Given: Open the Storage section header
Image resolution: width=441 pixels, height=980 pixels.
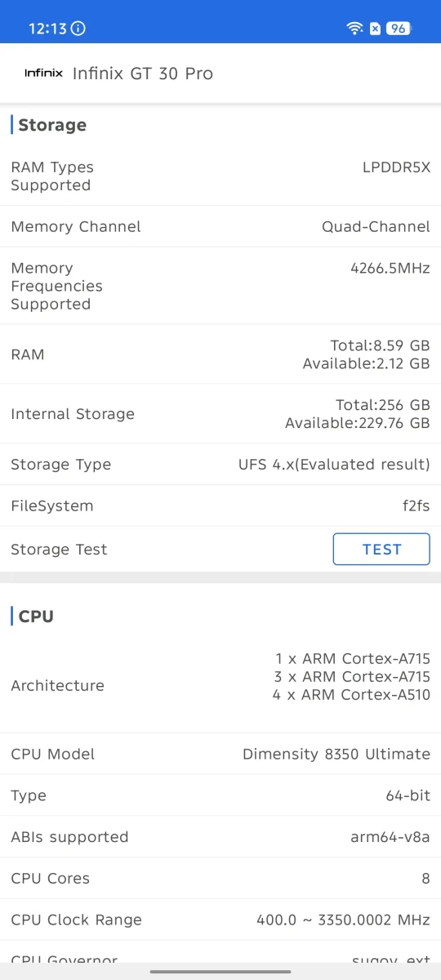Looking at the screenshot, I should (x=52, y=125).
